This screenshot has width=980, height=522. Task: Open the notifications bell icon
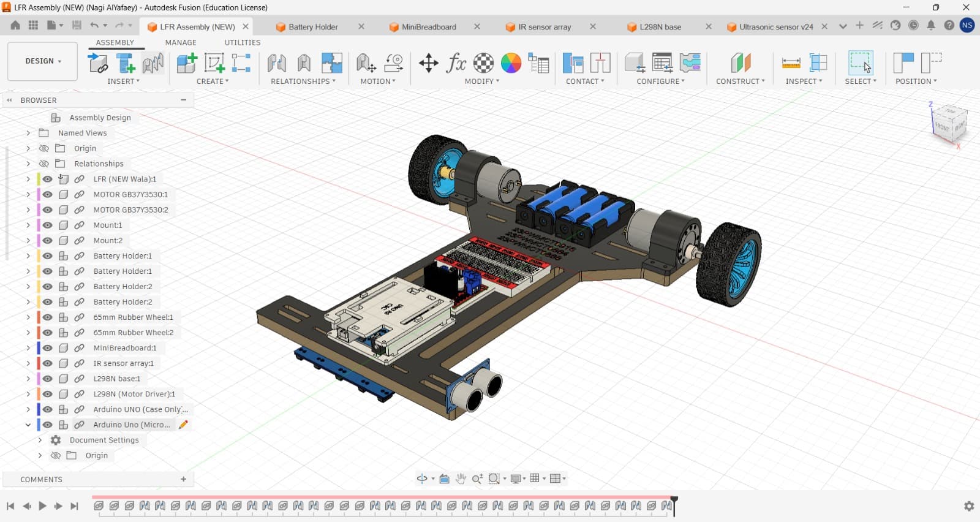click(x=931, y=26)
